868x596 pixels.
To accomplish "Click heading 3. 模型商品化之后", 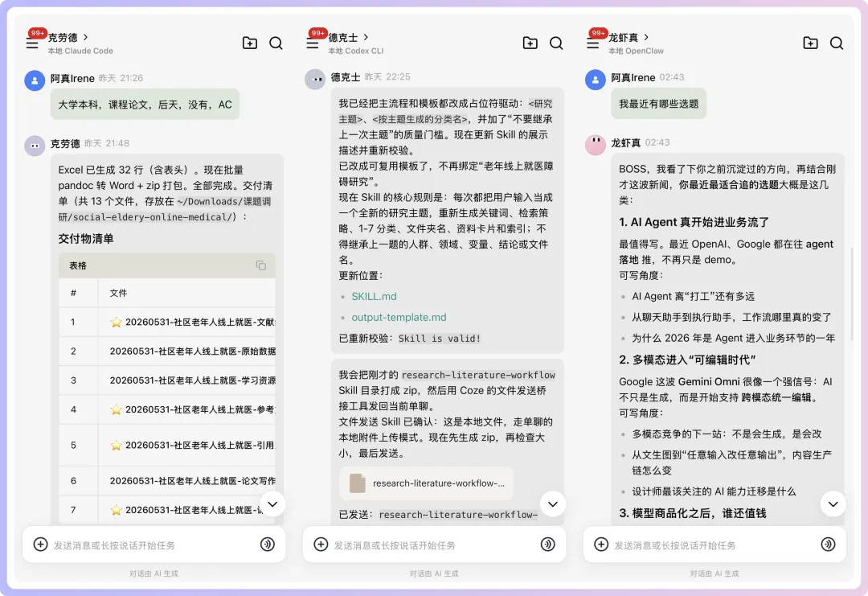I will point(693,513).
